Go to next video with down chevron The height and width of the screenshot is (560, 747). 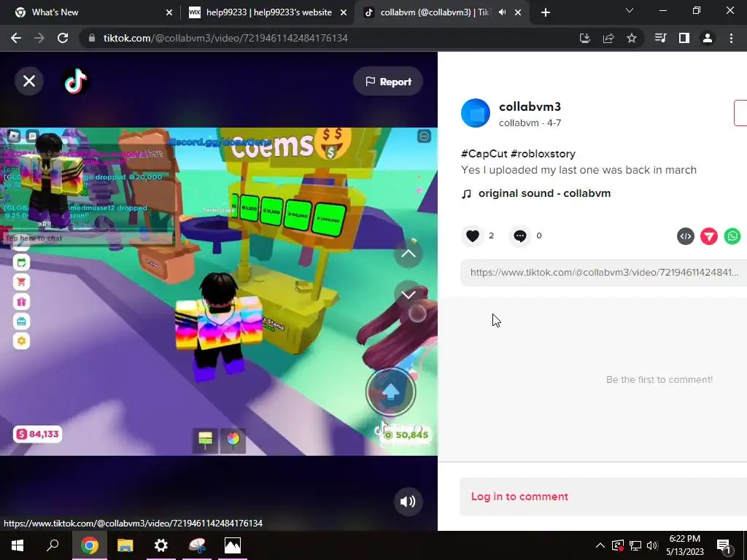click(x=409, y=295)
